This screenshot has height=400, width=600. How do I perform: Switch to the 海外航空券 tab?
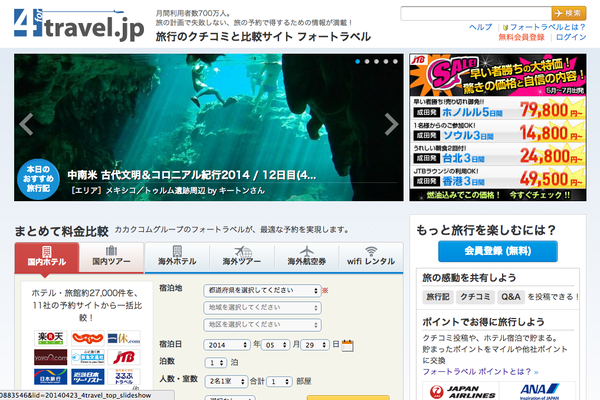[307, 257]
